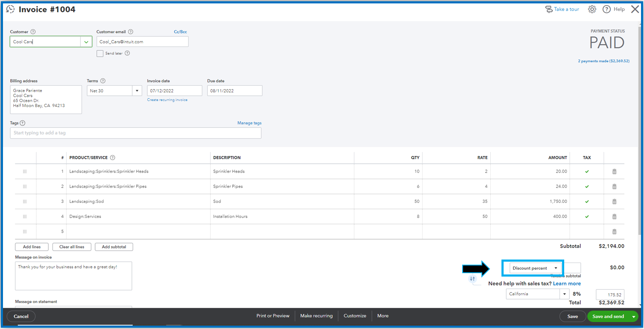Toggle tax checkmark for Sprinkler Heads line
Viewport: 644px width, 329px height.
pos(587,171)
